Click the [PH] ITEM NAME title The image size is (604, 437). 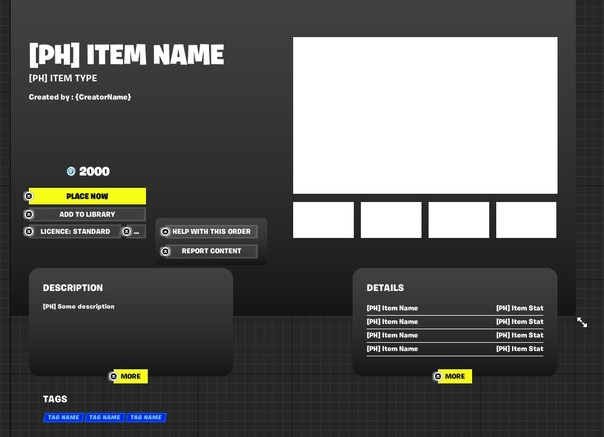coord(126,54)
